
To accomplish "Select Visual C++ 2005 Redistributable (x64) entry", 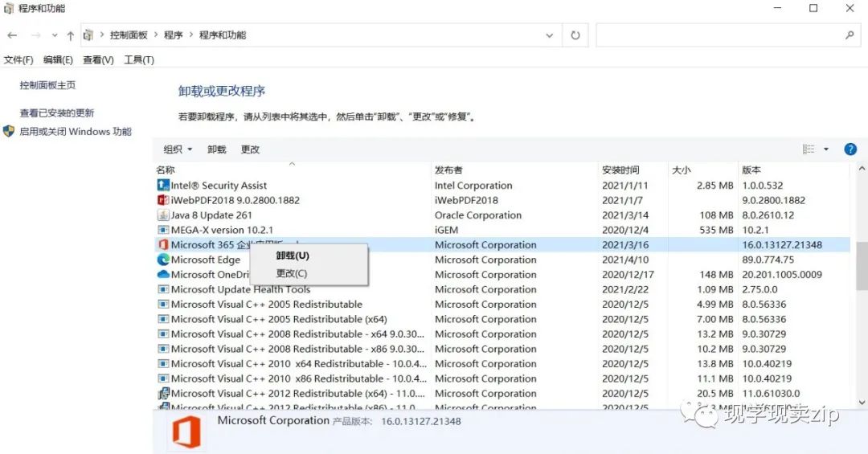I will pos(279,320).
